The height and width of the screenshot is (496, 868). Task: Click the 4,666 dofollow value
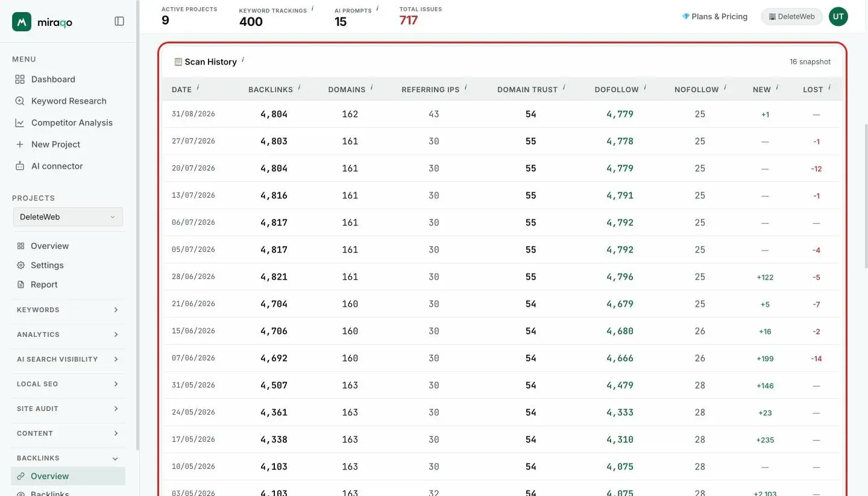point(620,358)
